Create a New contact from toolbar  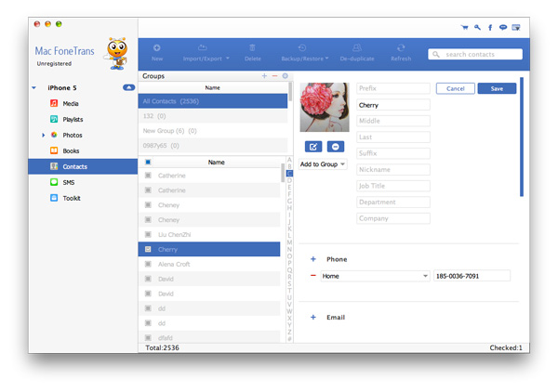coord(157,53)
